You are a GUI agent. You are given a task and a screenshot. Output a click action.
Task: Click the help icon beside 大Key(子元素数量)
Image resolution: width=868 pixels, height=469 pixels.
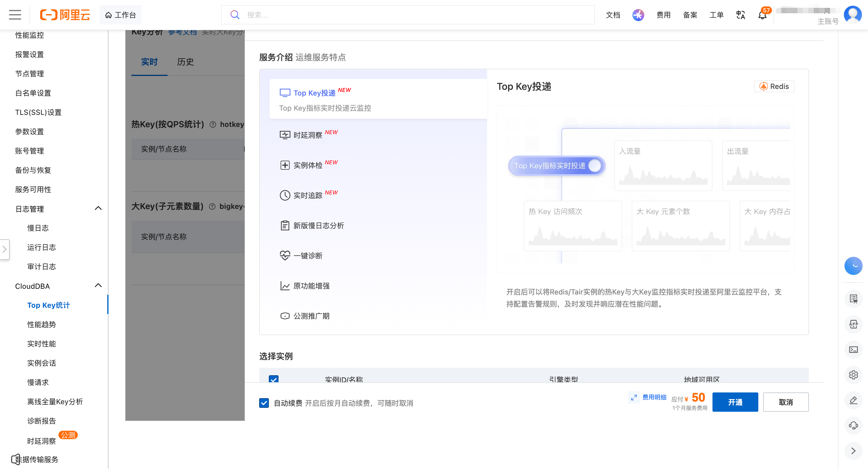[212, 206]
